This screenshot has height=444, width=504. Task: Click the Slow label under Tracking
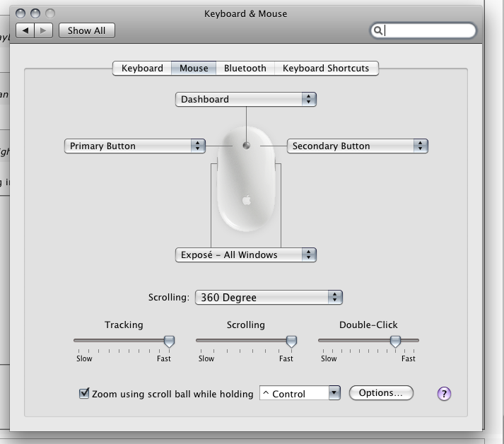(84, 358)
